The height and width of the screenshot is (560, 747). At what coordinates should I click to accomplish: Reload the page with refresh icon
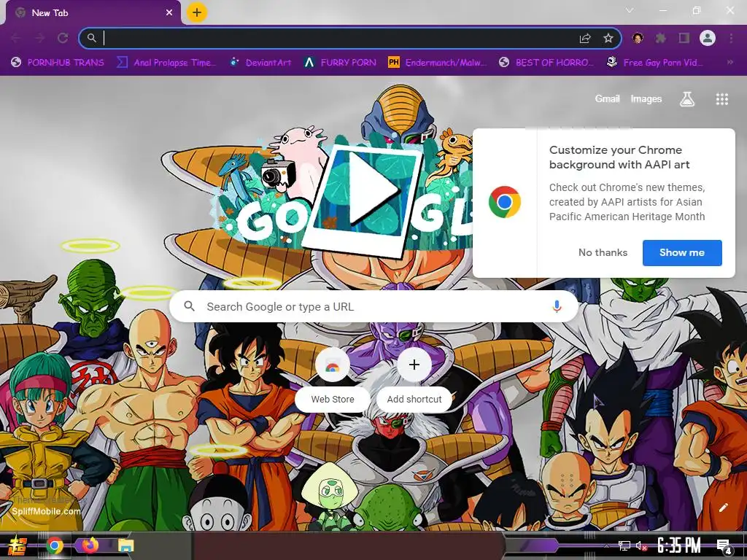(63, 38)
